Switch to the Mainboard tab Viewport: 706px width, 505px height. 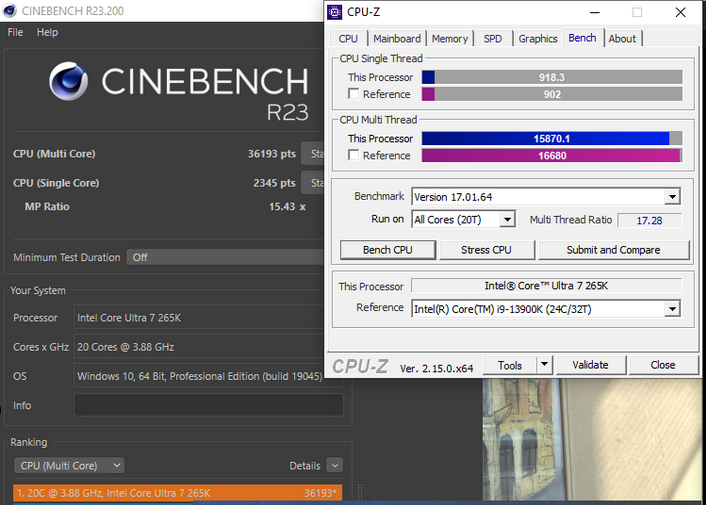tap(397, 39)
